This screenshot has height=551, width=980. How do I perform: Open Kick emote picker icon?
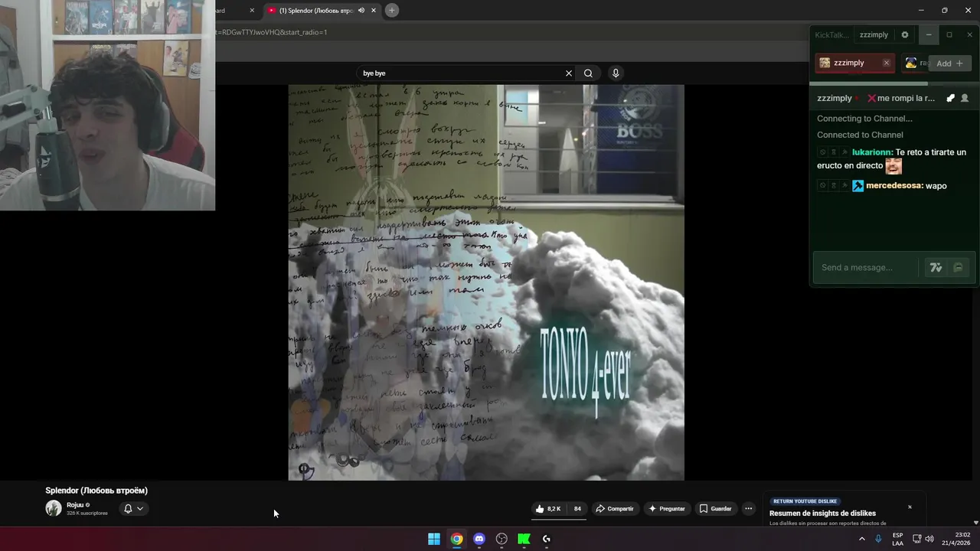click(958, 268)
